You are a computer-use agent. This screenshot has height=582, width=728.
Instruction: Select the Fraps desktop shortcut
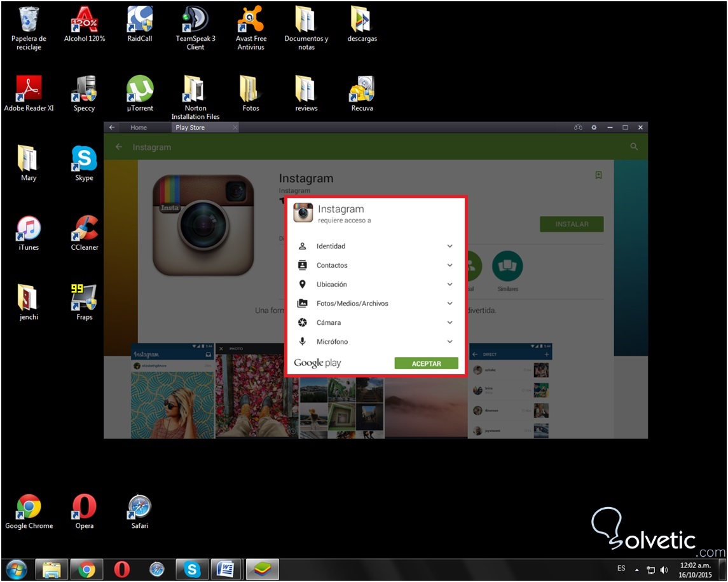click(84, 302)
